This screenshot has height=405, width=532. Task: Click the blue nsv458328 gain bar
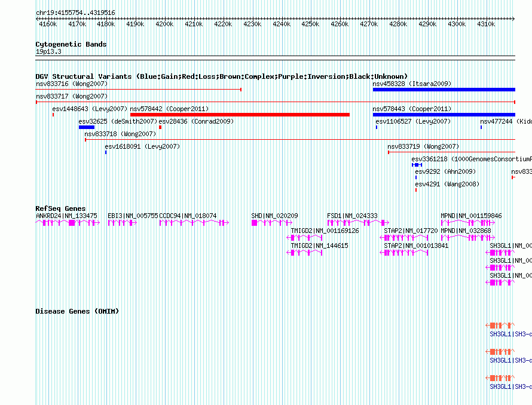(x=444, y=90)
